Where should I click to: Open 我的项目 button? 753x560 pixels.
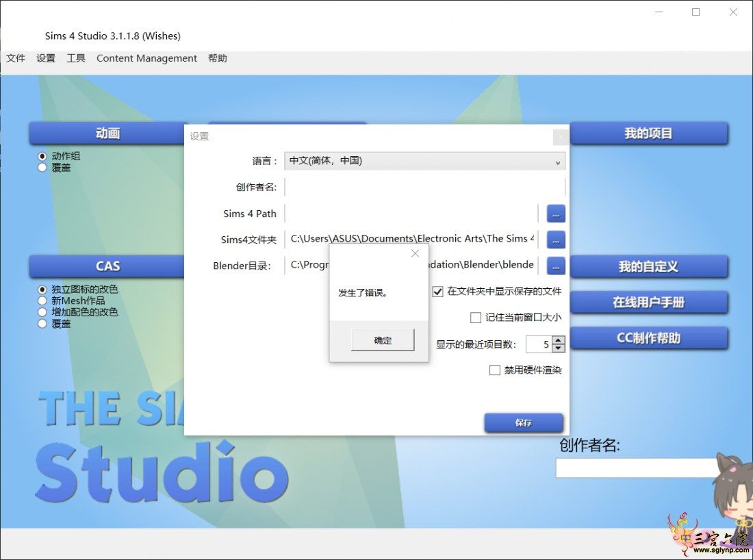pos(649,133)
